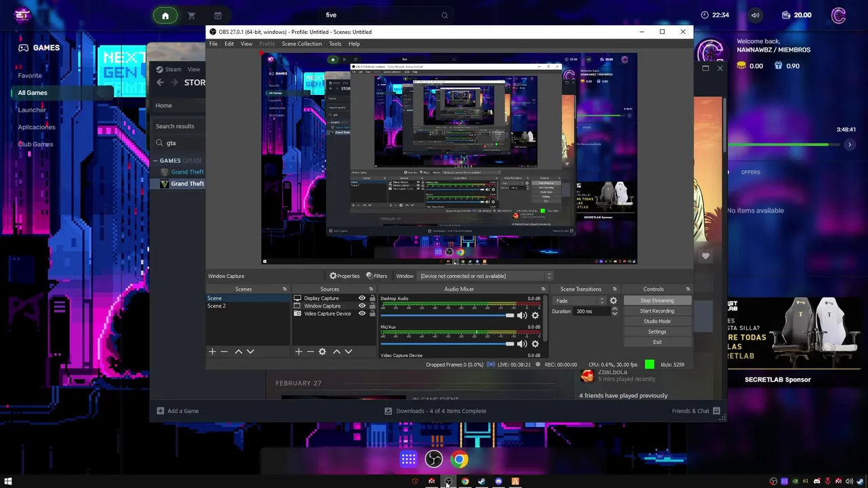Open Filters for the selected source
The image size is (868, 488).
click(x=376, y=276)
